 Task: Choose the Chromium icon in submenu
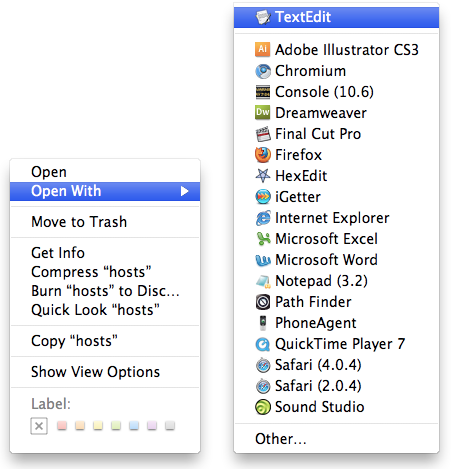263,71
